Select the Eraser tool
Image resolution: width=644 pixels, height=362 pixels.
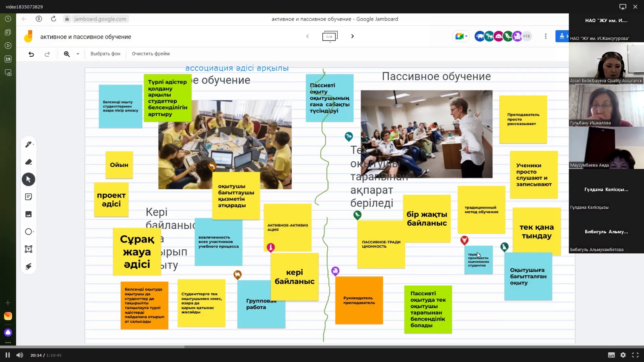point(28,162)
